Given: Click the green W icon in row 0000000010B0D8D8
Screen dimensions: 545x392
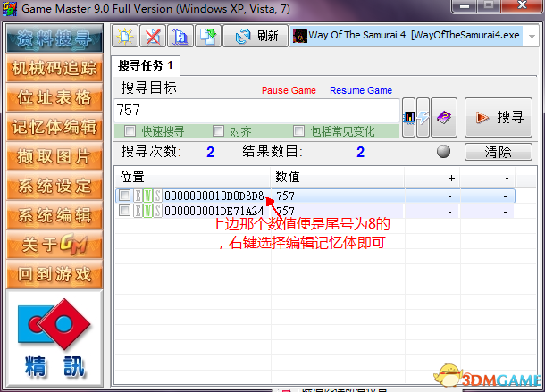Looking at the screenshot, I should (x=147, y=196).
